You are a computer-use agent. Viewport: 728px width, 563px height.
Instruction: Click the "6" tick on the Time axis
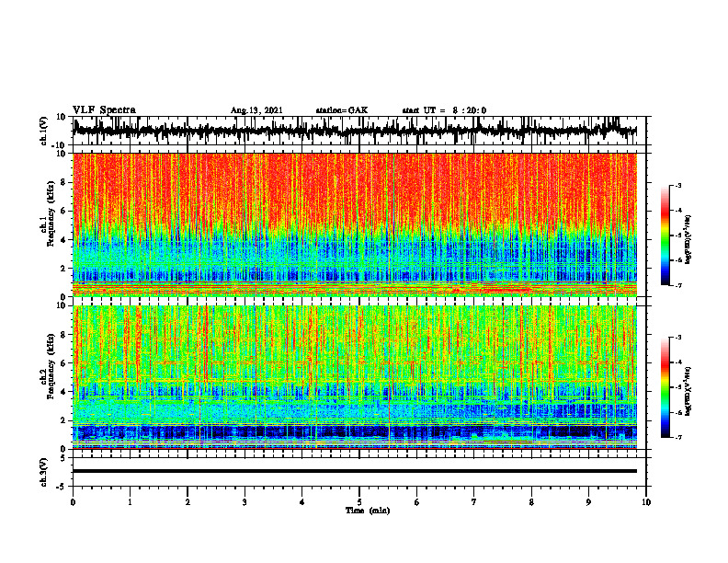417,502
